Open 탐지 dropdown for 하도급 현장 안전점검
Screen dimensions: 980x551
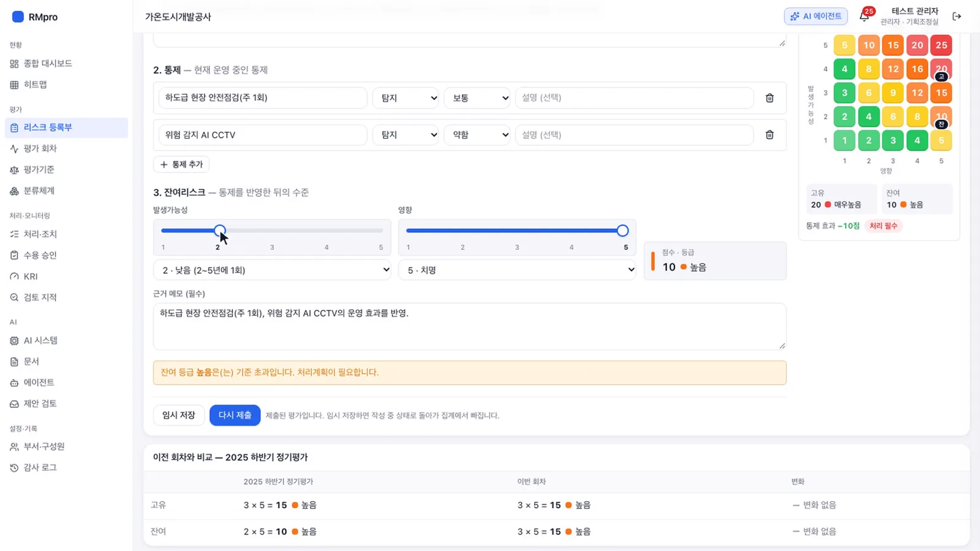[x=405, y=98]
